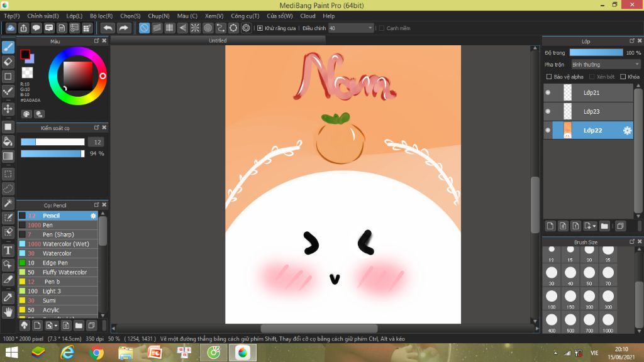Open the Chỉnh sửa(E) menu
This screenshot has width=644, height=362.
[43, 16]
